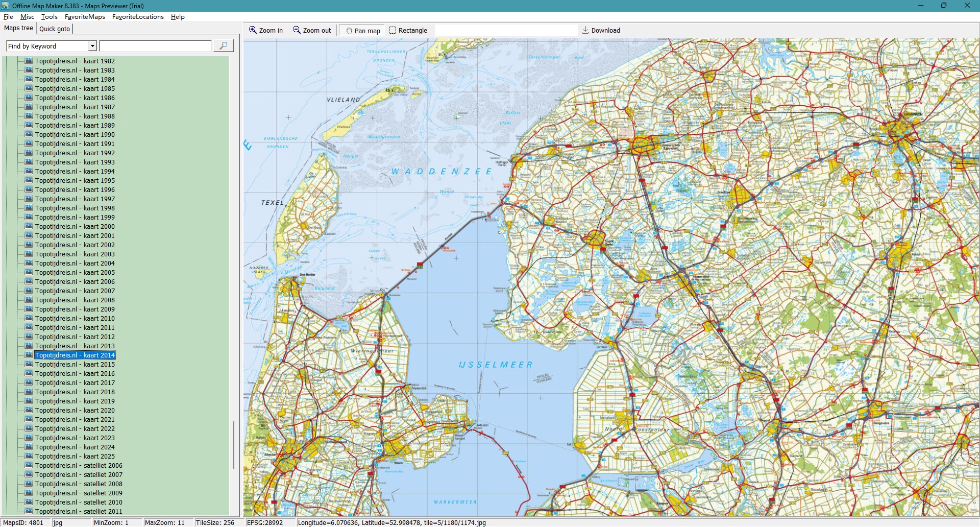This screenshot has height=527, width=980.
Task: Click the keyword search magnifier button
Action: tap(223, 46)
